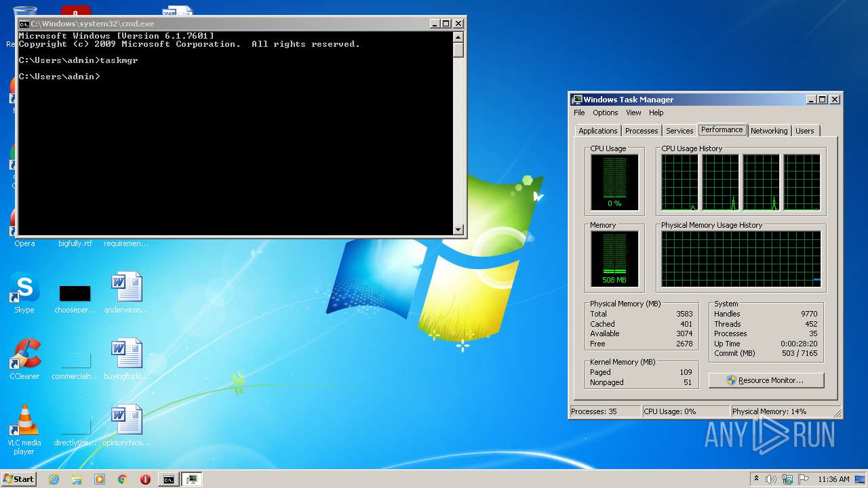The image size is (868, 488).
Task: Click cmd scrollbar up arrow
Action: pos(458,37)
